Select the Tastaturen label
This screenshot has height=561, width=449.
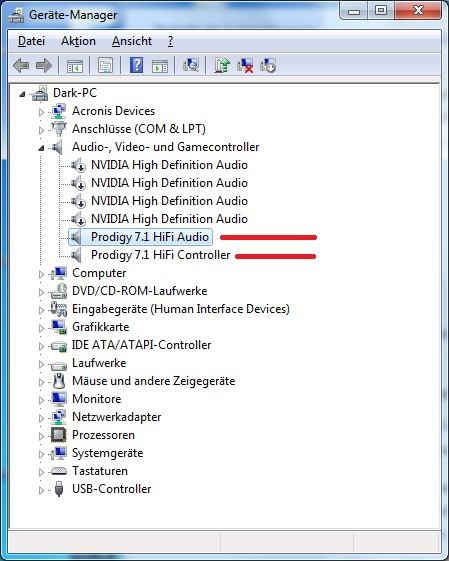[100, 471]
